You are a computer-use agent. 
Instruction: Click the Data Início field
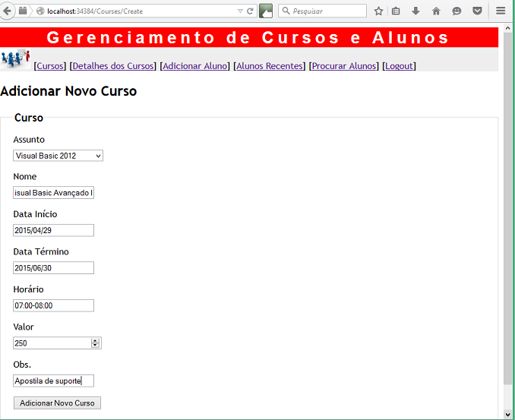pyautogui.click(x=53, y=230)
